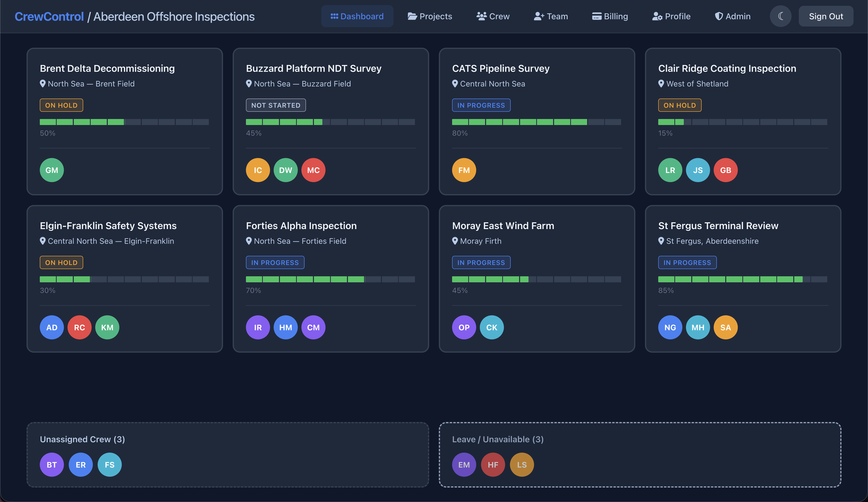Viewport: 868px width, 502px height.
Task: Select the DW crew avatar
Action: coord(285,170)
